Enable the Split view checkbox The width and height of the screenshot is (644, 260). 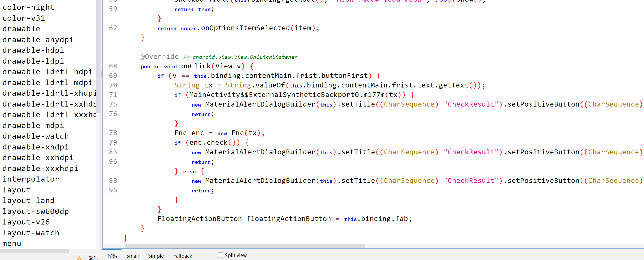coord(220,255)
